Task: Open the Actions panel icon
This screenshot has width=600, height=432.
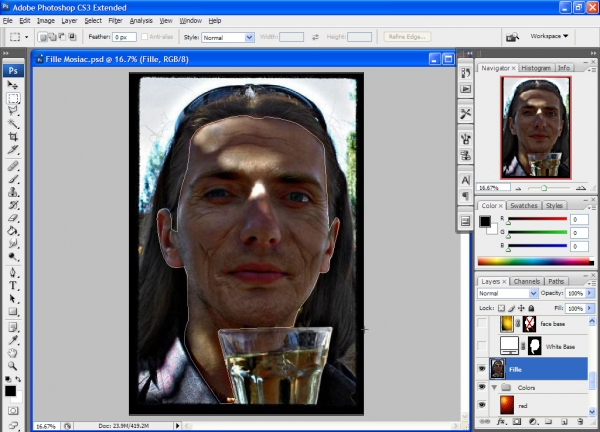Action: (x=465, y=89)
